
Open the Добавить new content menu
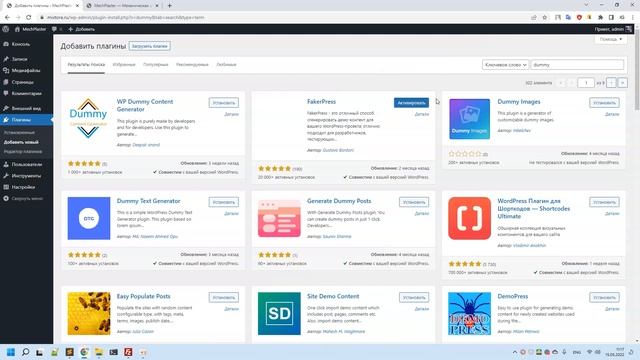(81, 29)
